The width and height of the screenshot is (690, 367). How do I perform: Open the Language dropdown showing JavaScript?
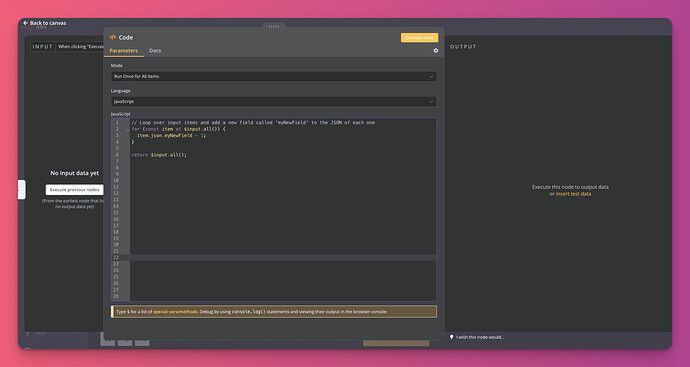[274, 102]
